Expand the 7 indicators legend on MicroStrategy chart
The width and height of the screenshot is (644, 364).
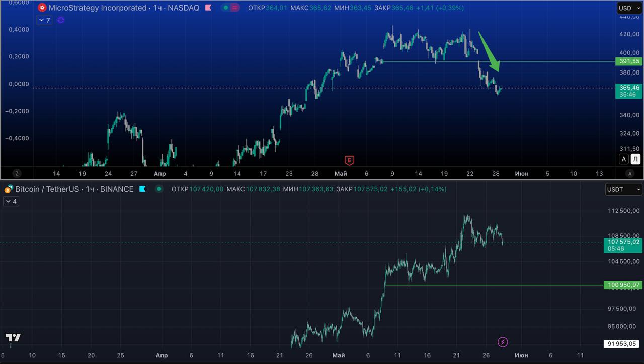pos(44,20)
